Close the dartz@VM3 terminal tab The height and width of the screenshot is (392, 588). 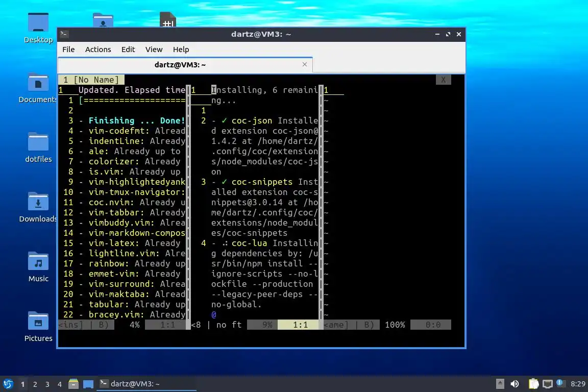305,64
